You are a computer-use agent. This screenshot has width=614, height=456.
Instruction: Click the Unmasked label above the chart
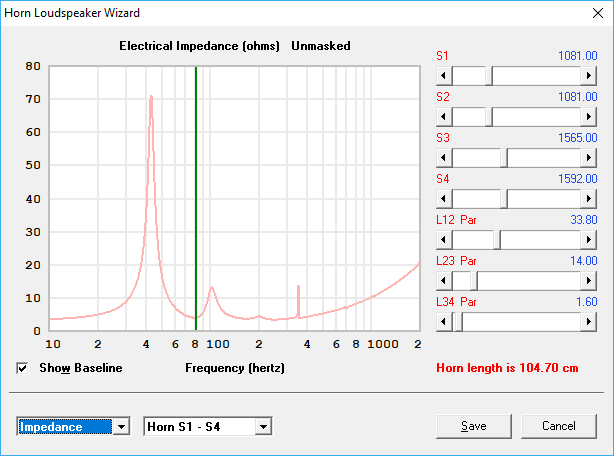click(321, 46)
